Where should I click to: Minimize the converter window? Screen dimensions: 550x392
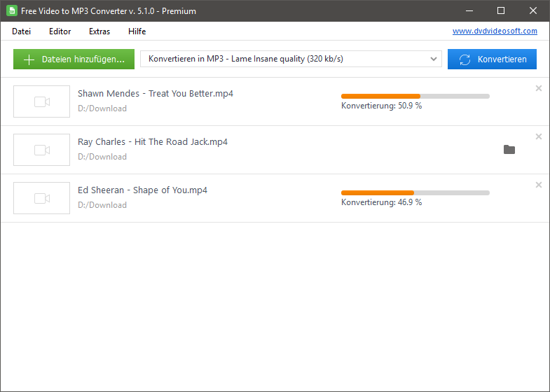tap(469, 10)
